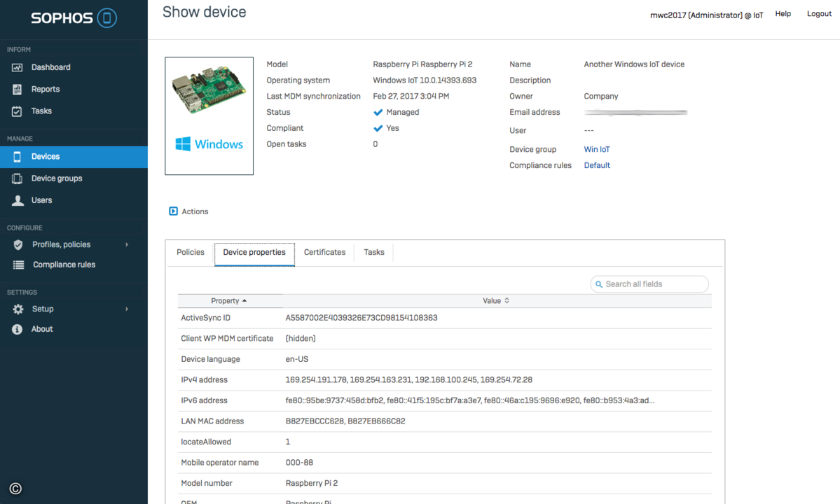This screenshot has width=840, height=504.
Task: Click the search magnifier icon
Action: click(x=599, y=284)
